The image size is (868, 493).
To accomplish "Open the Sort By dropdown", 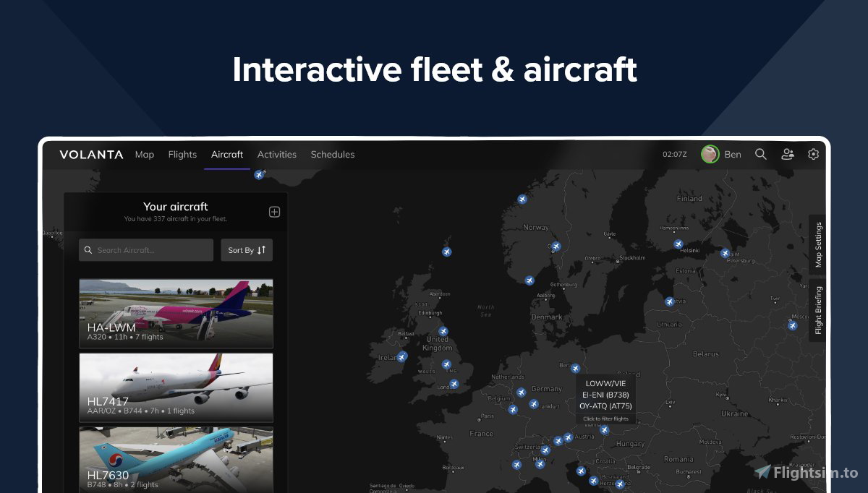I will click(246, 249).
